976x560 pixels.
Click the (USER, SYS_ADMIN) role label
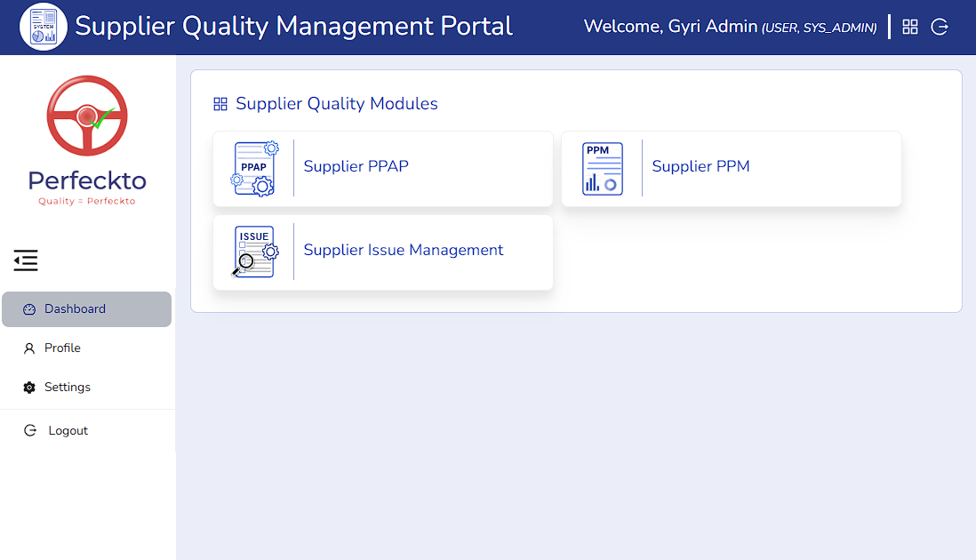(820, 28)
